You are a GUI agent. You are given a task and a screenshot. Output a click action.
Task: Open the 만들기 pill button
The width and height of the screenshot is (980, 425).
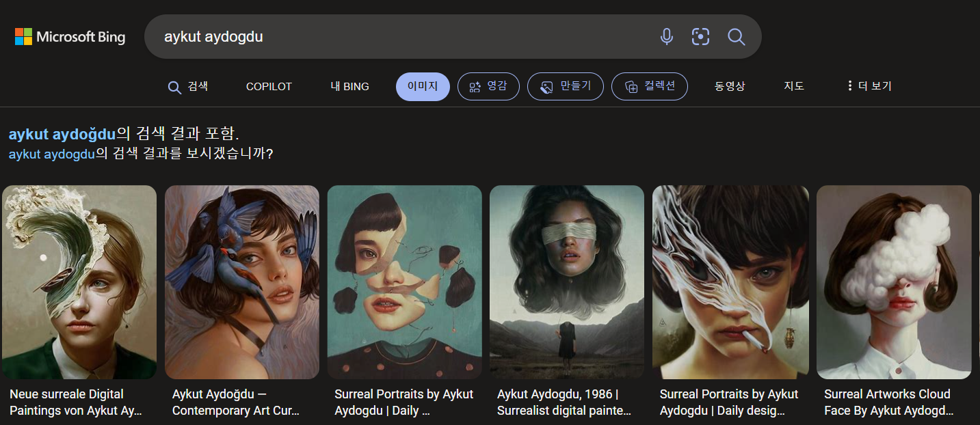[566, 87]
